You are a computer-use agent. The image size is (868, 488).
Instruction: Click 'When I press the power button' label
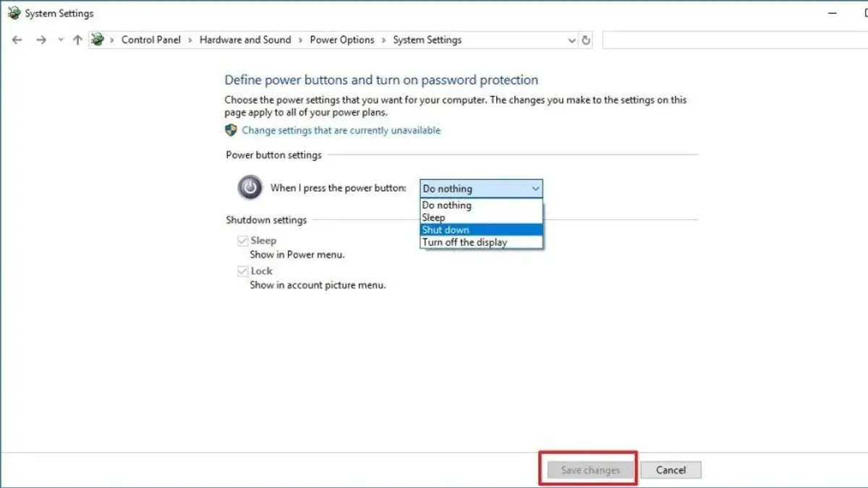[339, 188]
